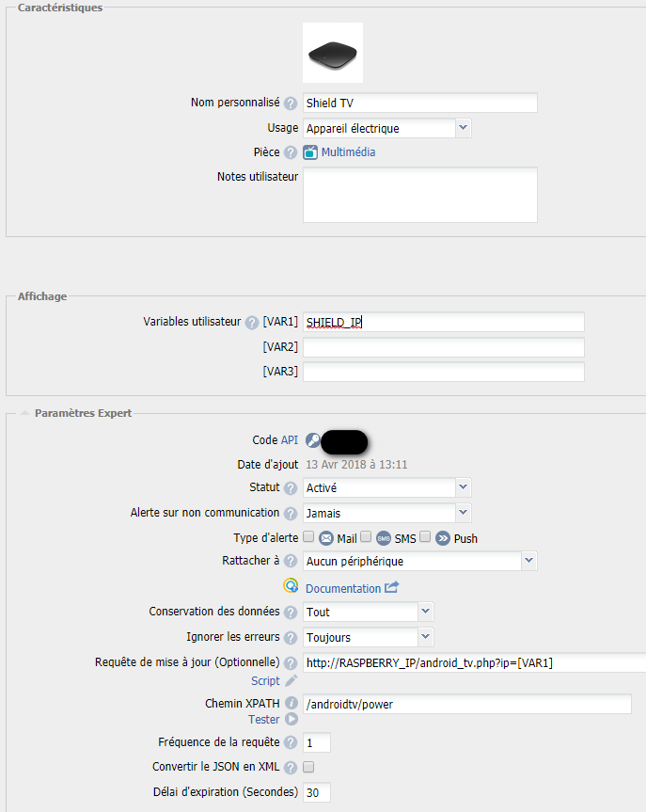Click the Multimédia room TV icon
The width and height of the screenshot is (646, 812).
click(x=310, y=152)
